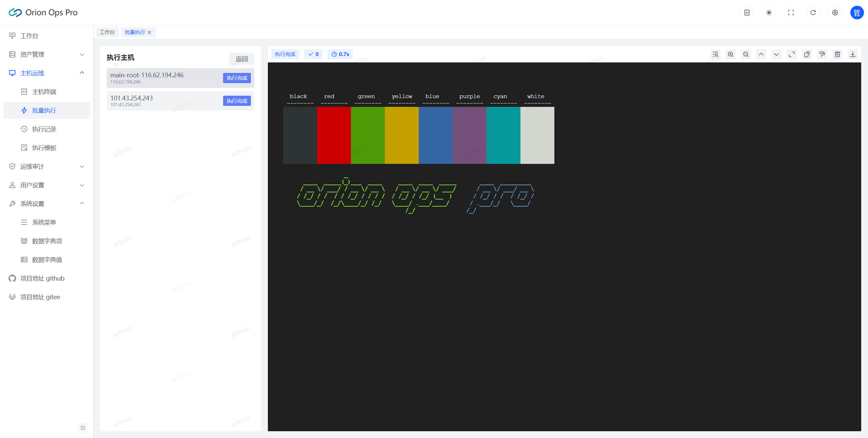
Task: Expand the terminal to fullscreen
Action: (x=792, y=54)
